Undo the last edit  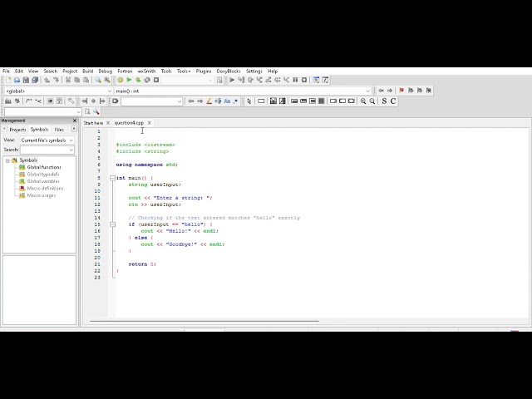[x=47, y=80]
